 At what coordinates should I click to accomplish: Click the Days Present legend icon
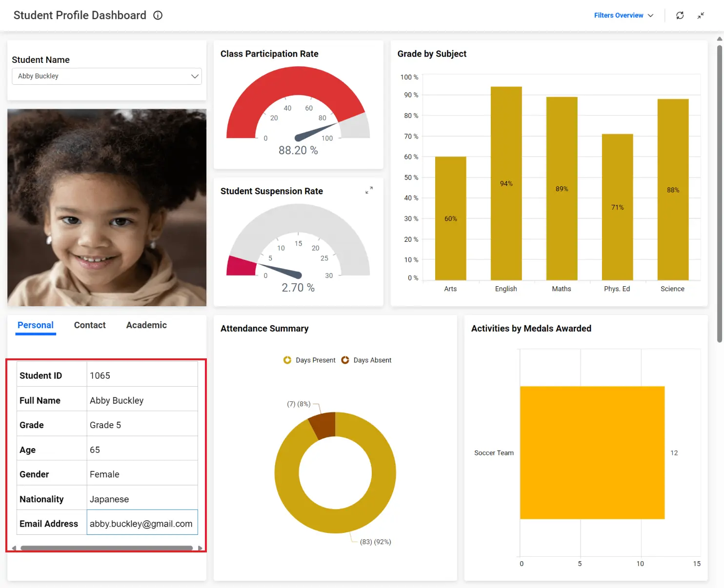tap(287, 360)
